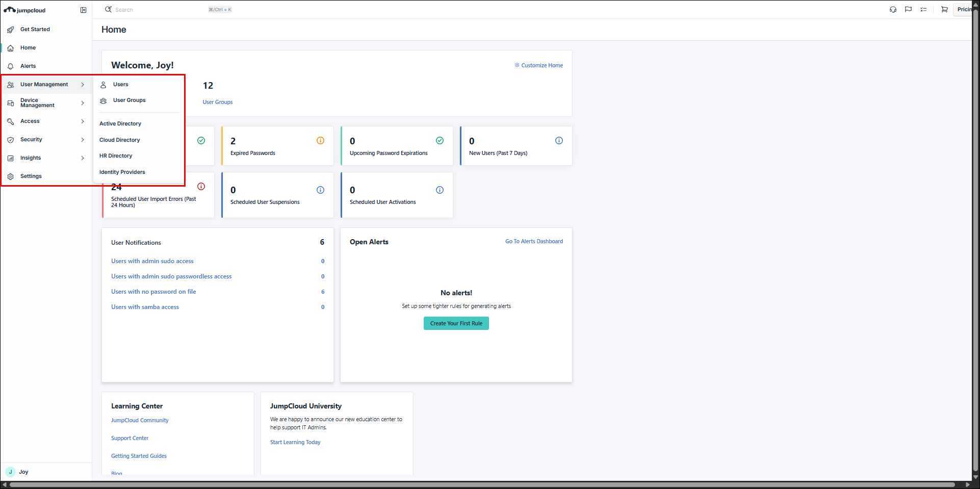Screen dimensions: 980x489
Task: Open the Go To Alerts Dashboard link
Action: pos(534,242)
